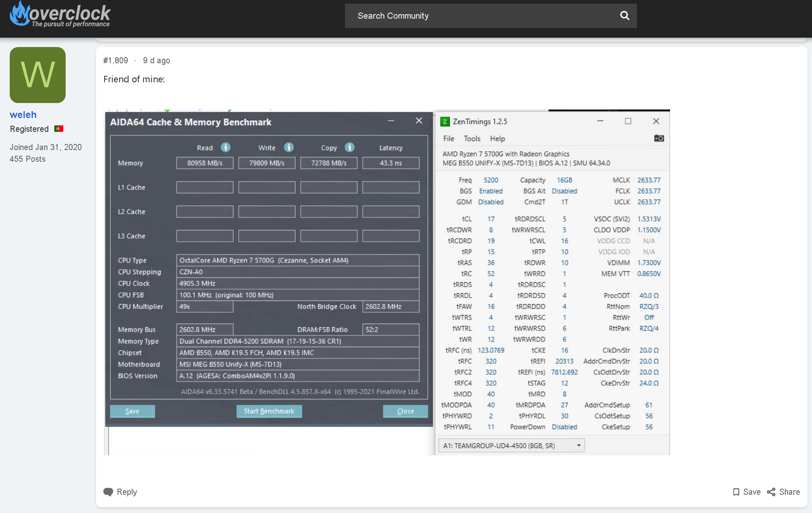The image size is (812, 513).
Task: Click the Overclock flame logo
Action: point(19,14)
